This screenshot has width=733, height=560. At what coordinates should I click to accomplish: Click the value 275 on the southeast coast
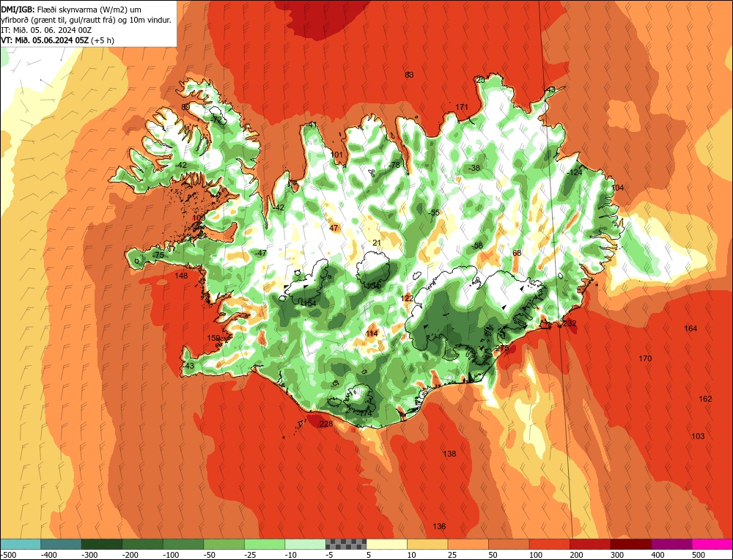[x=502, y=348]
